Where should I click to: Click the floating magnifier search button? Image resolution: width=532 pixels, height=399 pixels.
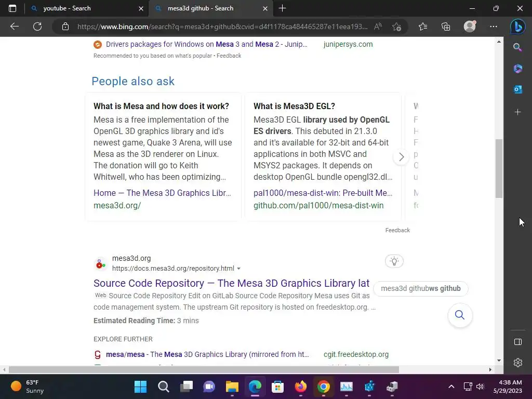tap(460, 315)
